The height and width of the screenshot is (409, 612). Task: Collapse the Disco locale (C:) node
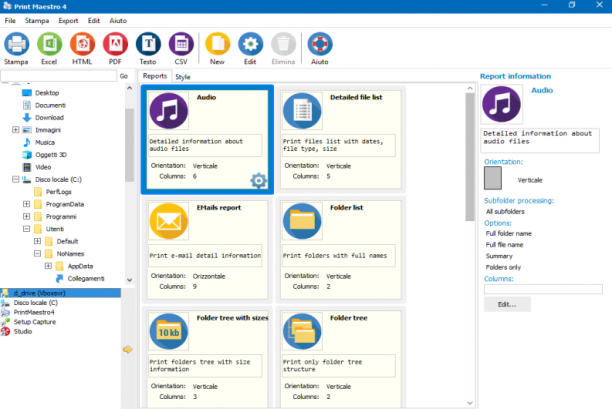click(16, 179)
